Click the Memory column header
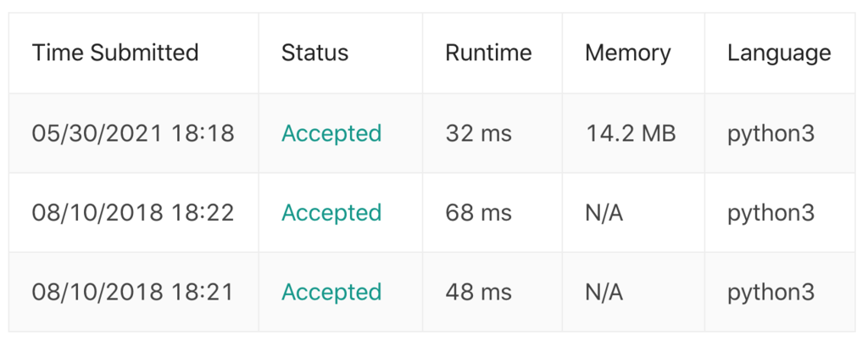 pyautogui.click(x=628, y=53)
